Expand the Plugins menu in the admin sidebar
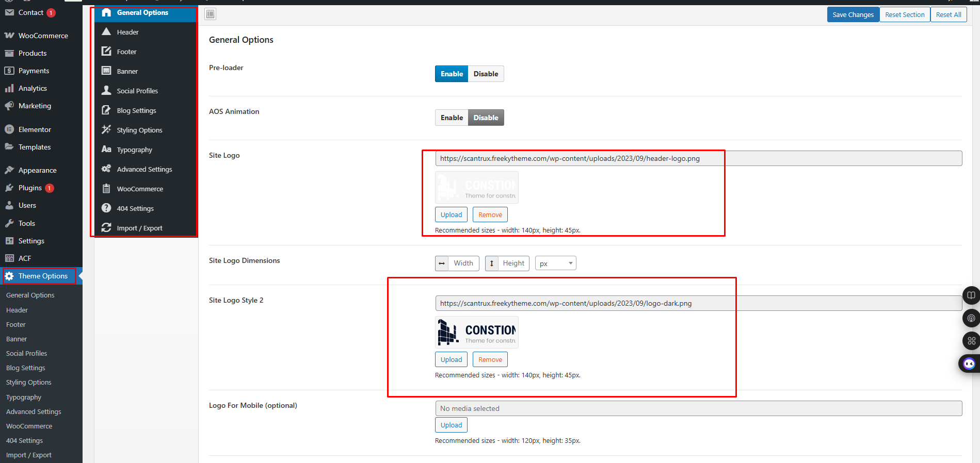The width and height of the screenshot is (980, 463). click(30, 188)
